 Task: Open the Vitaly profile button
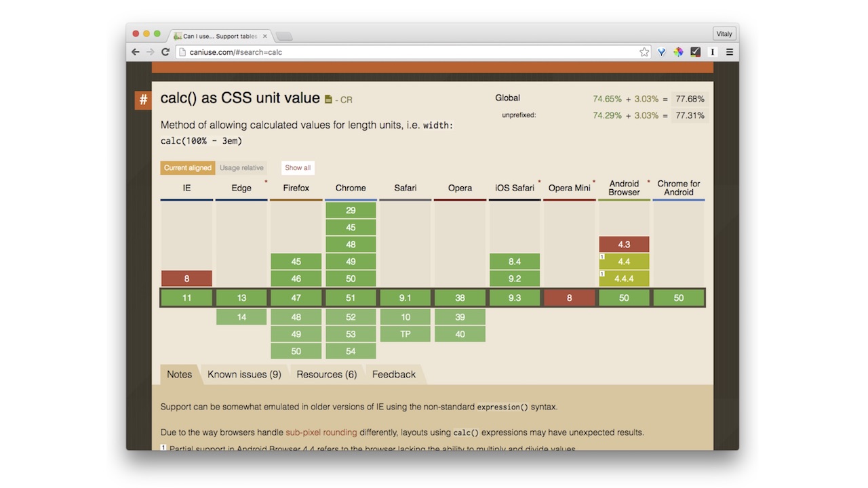click(724, 34)
